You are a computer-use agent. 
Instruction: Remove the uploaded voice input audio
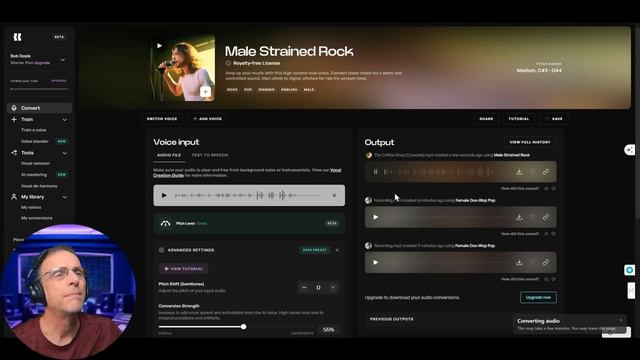click(x=334, y=196)
